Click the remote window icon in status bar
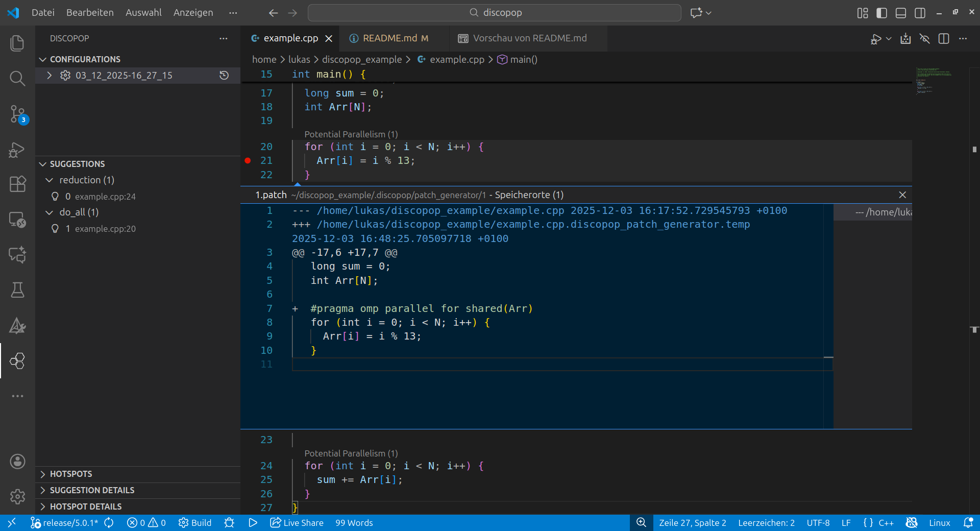 click(12, 523)
